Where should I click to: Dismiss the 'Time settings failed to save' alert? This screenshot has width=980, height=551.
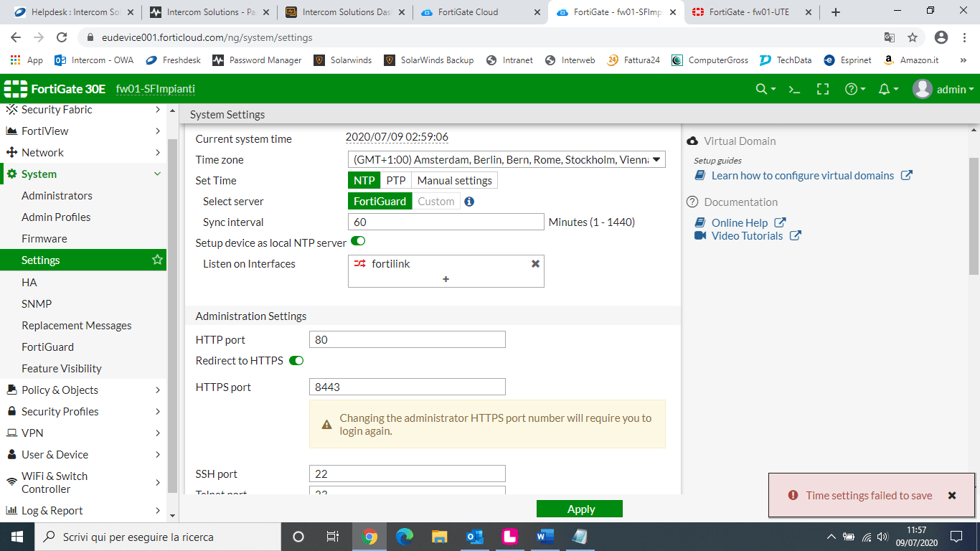(952, 495)
